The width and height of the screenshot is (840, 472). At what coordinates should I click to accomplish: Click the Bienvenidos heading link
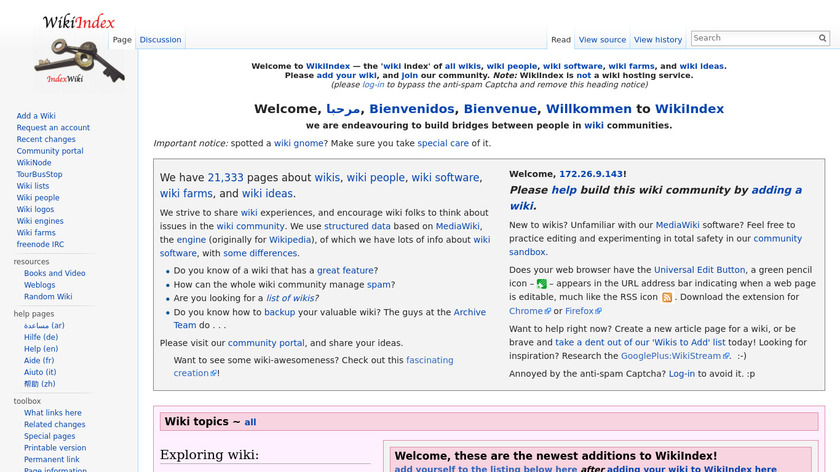[x=411, y=109]
